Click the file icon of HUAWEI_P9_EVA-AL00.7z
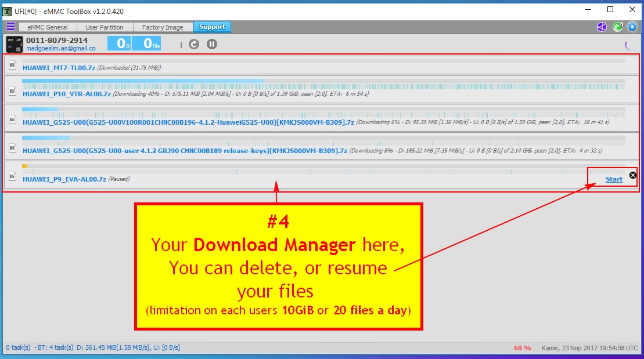Screen dimensions: 644x359 pyautogui.click(x=13, y=176)
